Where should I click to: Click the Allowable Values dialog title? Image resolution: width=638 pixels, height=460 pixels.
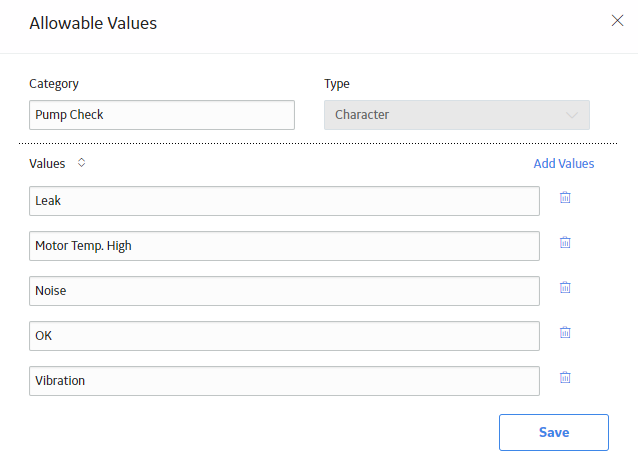pyautogui.click(x=93, y=23)
